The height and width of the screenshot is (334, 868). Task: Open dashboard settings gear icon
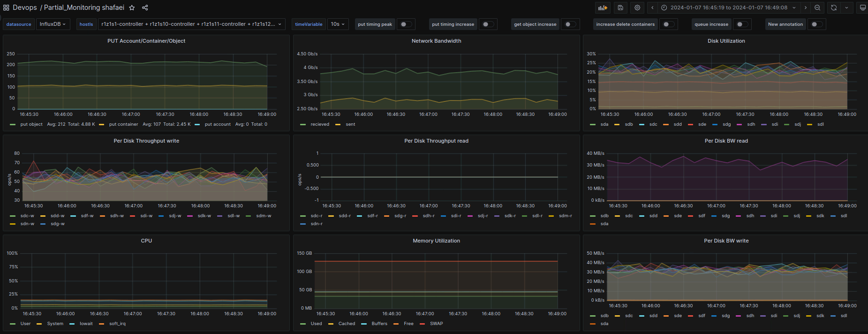(x=637, y=8)
